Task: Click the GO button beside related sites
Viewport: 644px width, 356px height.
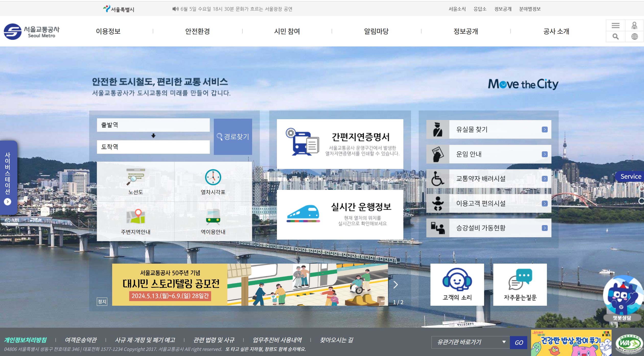Action: tap(519, 342)
